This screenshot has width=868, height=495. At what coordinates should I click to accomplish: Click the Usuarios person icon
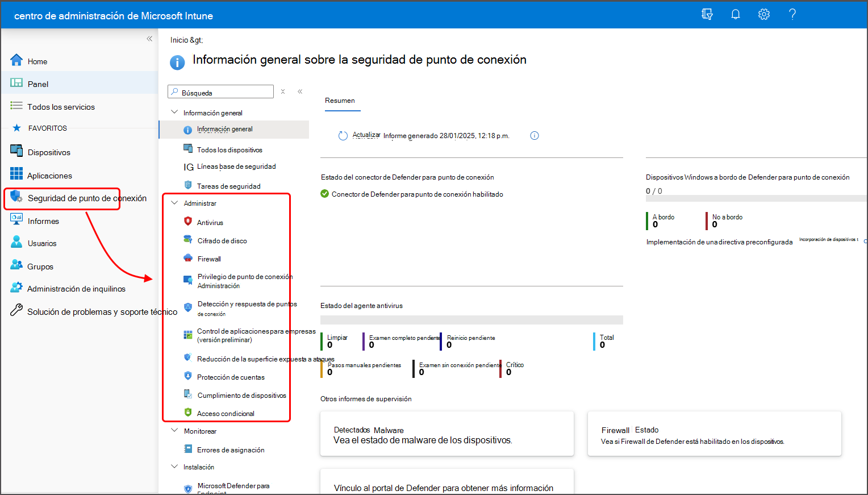pyautogui.click(x=16, y=242)
